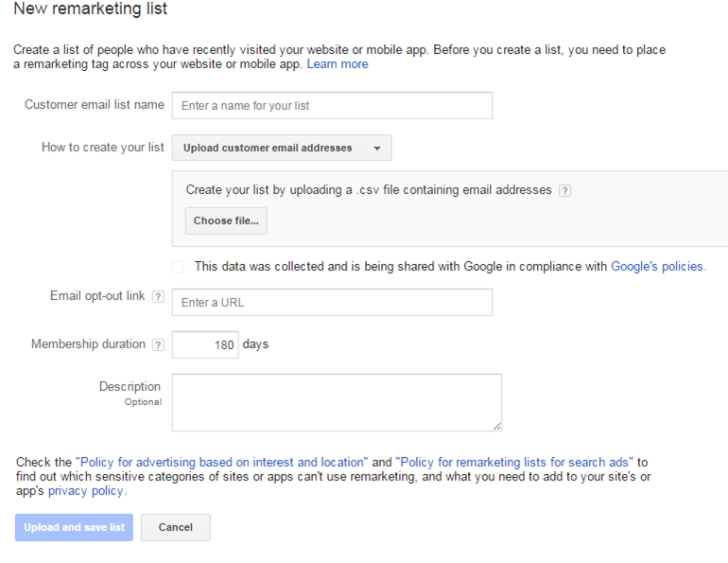Click inside the Description text area
Screen dimensions: 728x563
336,402
